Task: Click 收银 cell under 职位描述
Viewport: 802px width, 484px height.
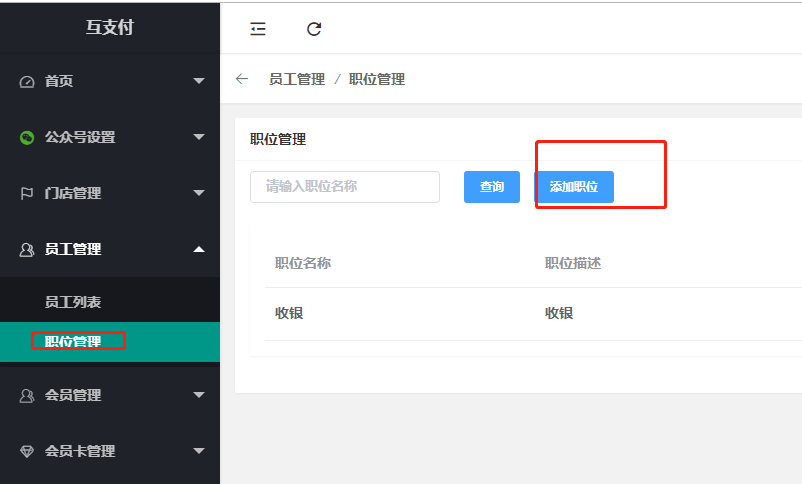Action: [x=559, y=313]
